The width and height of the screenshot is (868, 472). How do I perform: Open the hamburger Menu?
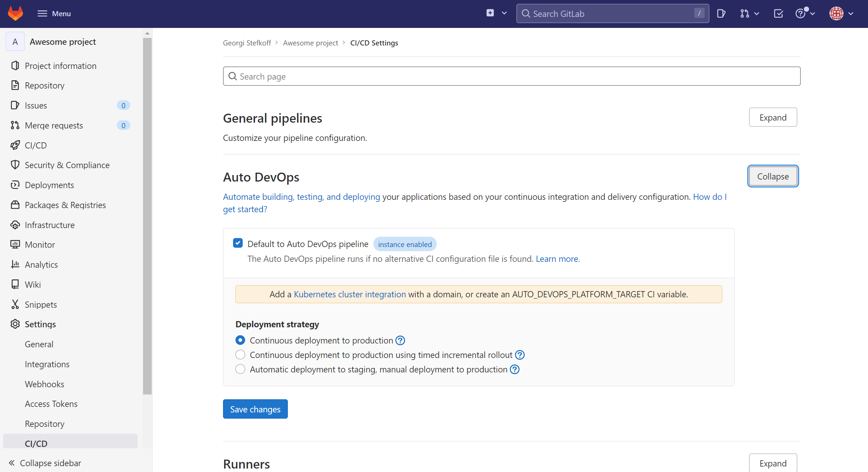pyautogui.click(x=54, y=13)
